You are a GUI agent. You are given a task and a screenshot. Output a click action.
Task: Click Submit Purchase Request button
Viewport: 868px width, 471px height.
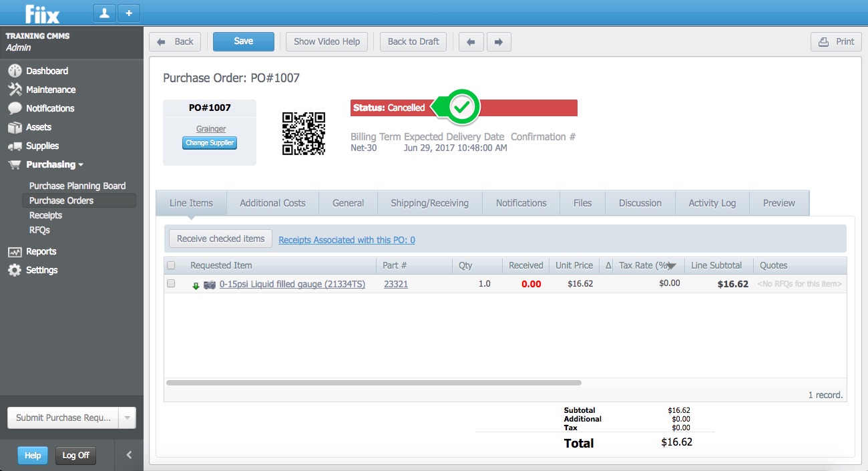point(63,418)
